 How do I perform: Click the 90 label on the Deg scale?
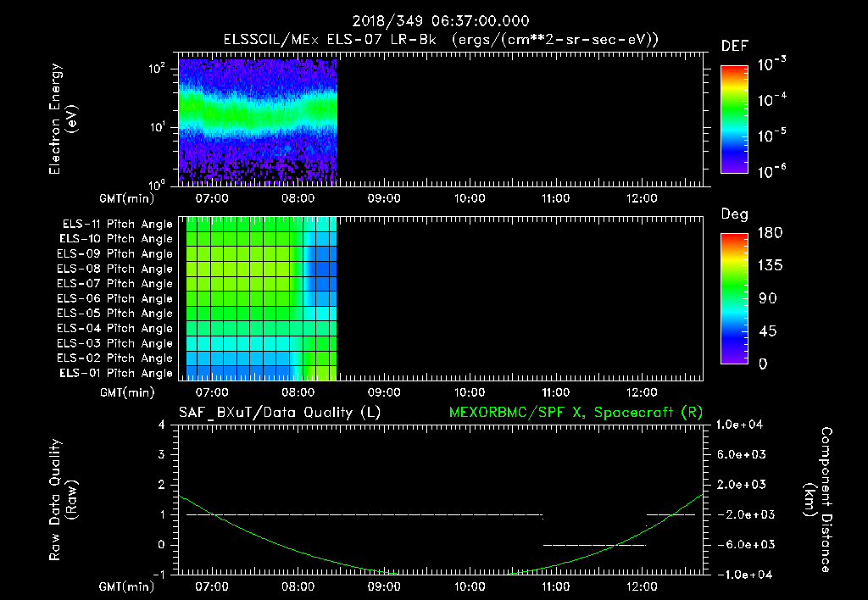768,299
